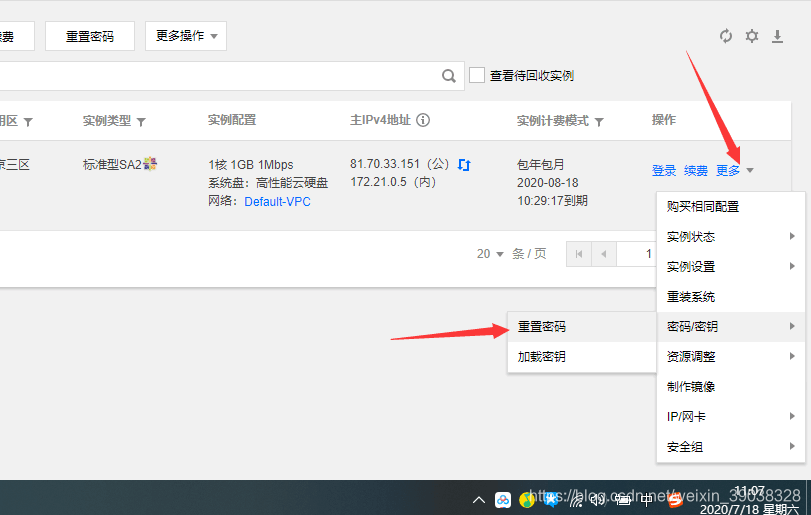The width and height of the screenshot is (811, 515).
Task: Filter by instance type column
Action: [141, 122]
